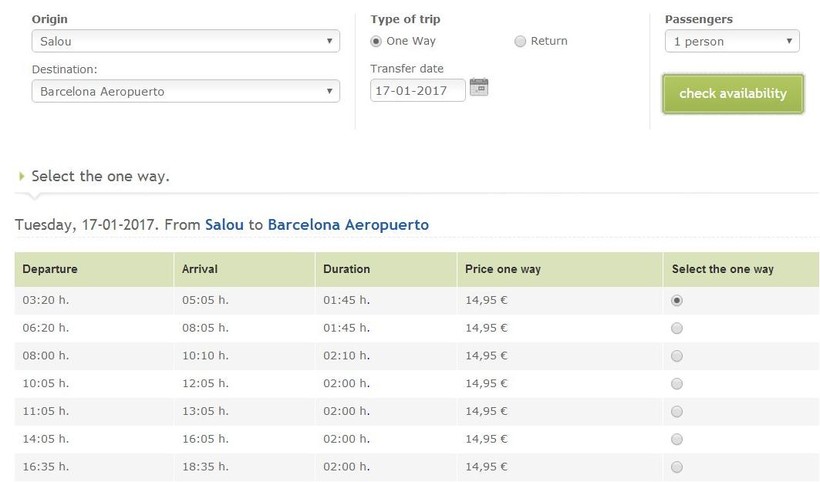Expand the Passengers dropdown

coord(732,42)
